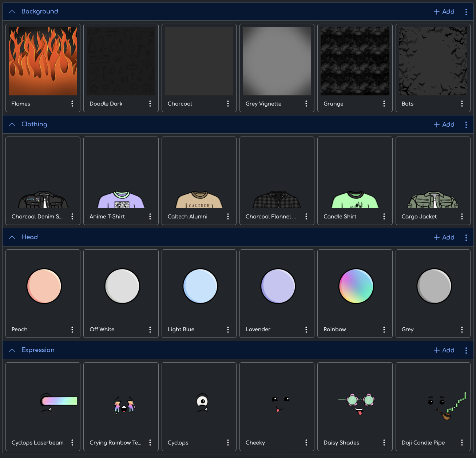Collapse the Clothing section chevron
This screenshot has height=458, width=476.
(12, 125)
